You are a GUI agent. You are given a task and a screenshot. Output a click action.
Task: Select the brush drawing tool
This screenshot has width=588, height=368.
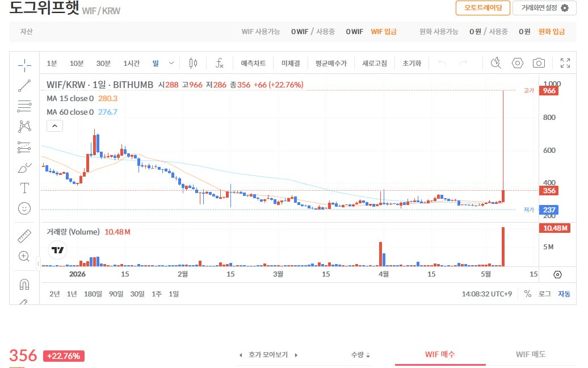(24, 168)
